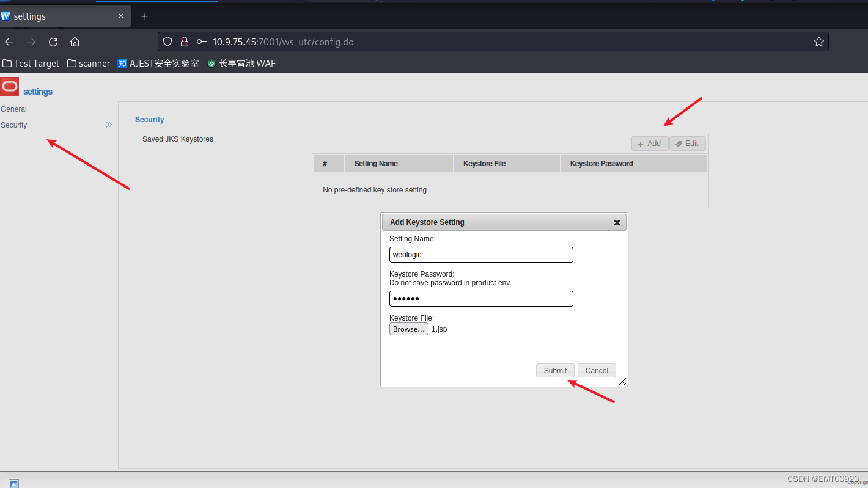
Task: Close the settings browser tab
Action: click(x=121, y=16)
